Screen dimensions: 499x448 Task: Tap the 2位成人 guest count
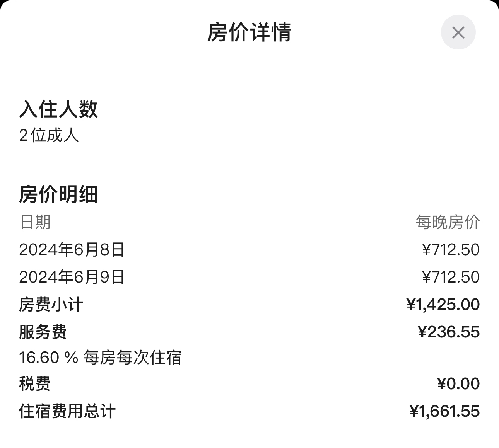pos(49,135)
